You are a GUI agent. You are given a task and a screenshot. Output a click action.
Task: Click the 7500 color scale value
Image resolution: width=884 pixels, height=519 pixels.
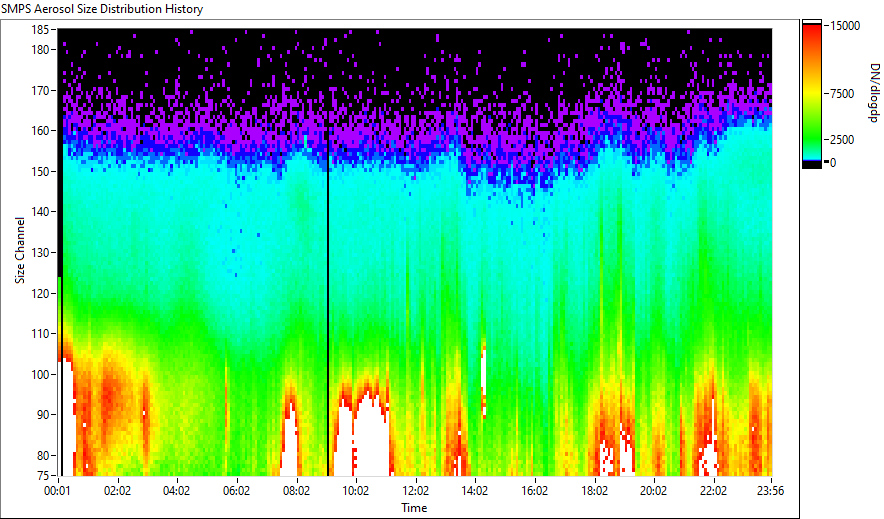pos(842,94)
